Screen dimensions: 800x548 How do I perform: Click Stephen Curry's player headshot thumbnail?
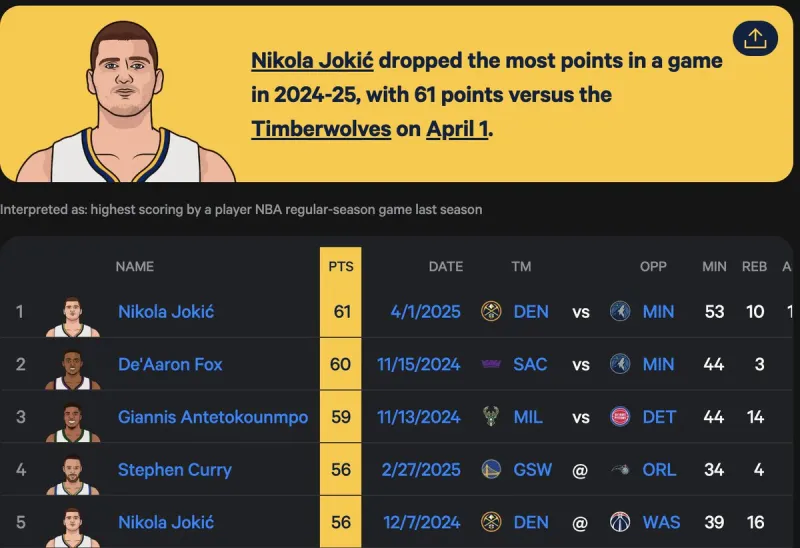(x=72, y=475)
